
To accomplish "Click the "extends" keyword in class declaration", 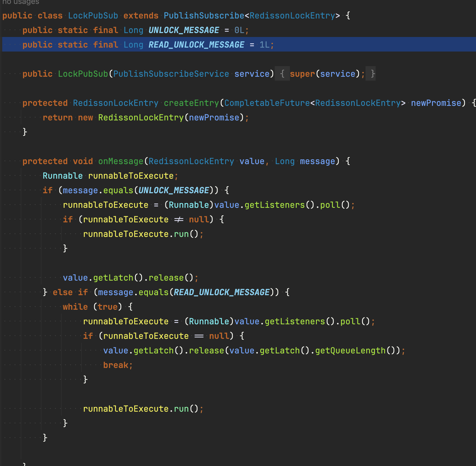I will coord(141,16).
